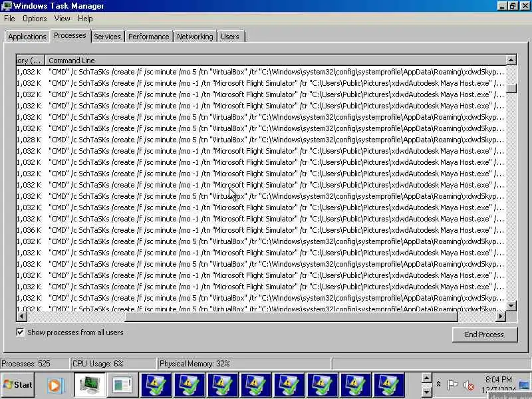Open the 8:04 PM clock
This screenshot has width=532, height=399.
tap(498, 384)
